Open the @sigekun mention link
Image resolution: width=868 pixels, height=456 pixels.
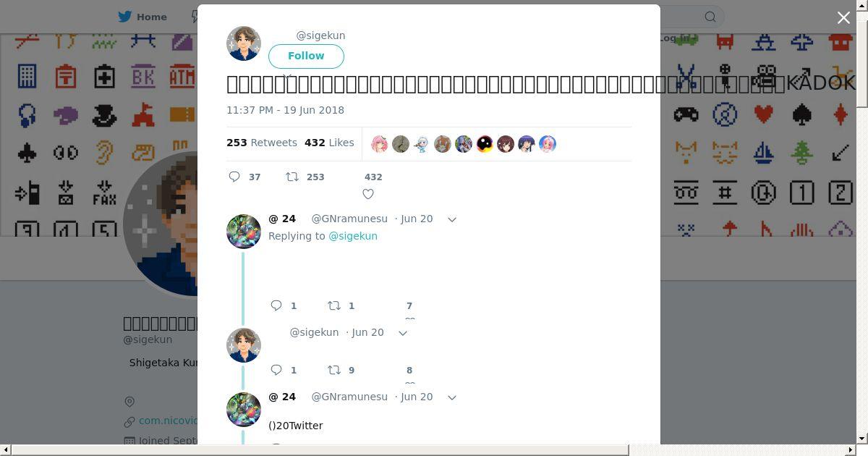pos(353,236)
